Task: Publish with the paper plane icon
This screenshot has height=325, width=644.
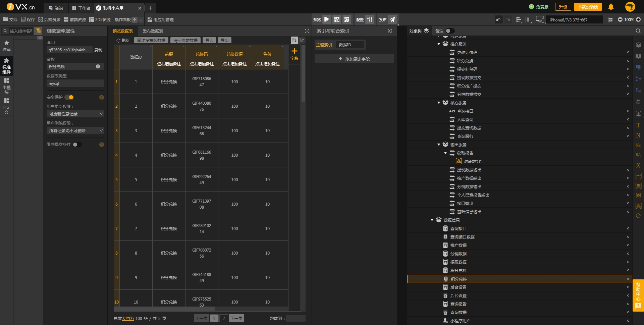Action: (x=392, y=19)
